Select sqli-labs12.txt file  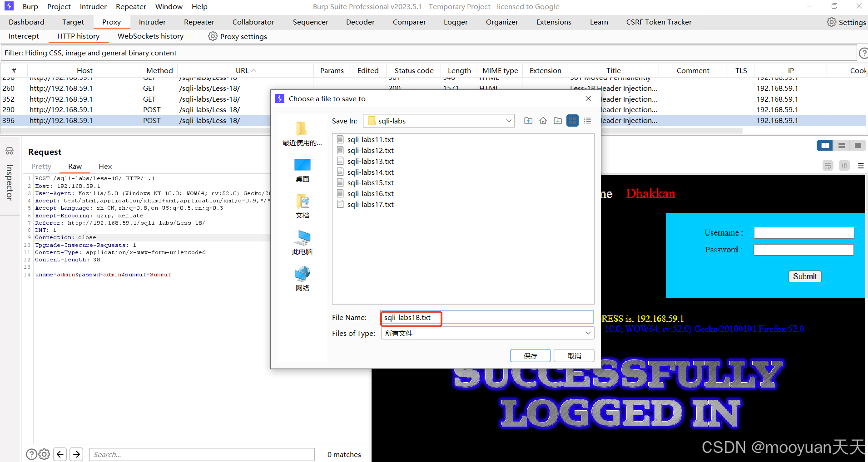366,150
